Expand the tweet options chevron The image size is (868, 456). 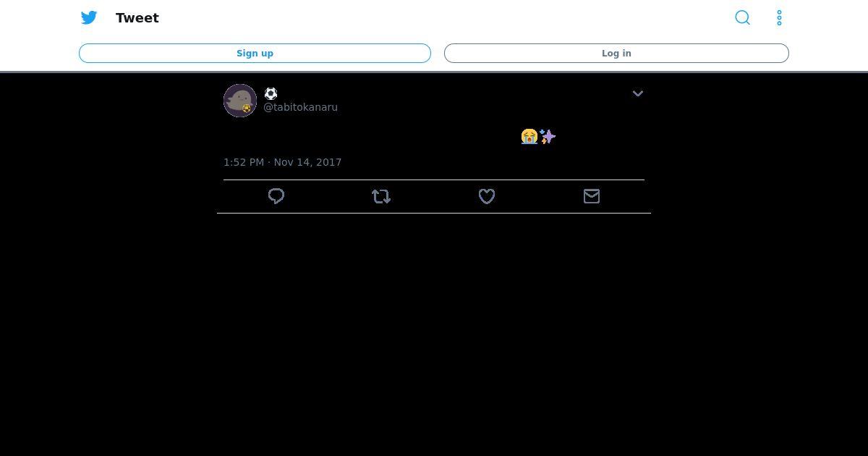pos(638,93)
